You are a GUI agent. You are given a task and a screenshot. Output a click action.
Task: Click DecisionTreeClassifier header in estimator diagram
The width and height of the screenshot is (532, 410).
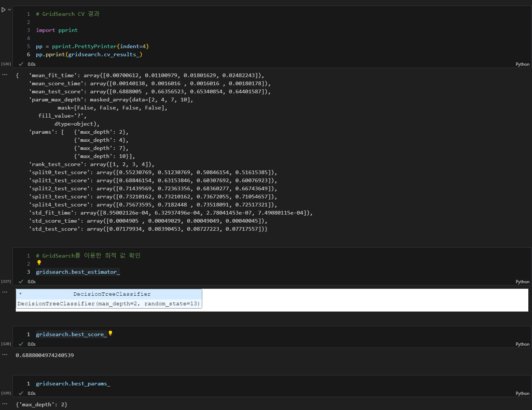coord(112,294)
